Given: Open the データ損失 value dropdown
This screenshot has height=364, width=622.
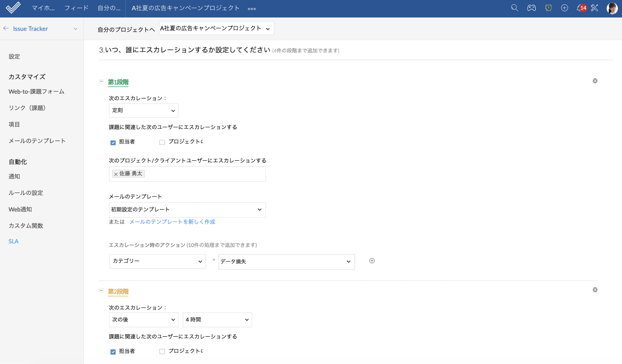Looking at the screenshot, I should (x=287, y=262).
